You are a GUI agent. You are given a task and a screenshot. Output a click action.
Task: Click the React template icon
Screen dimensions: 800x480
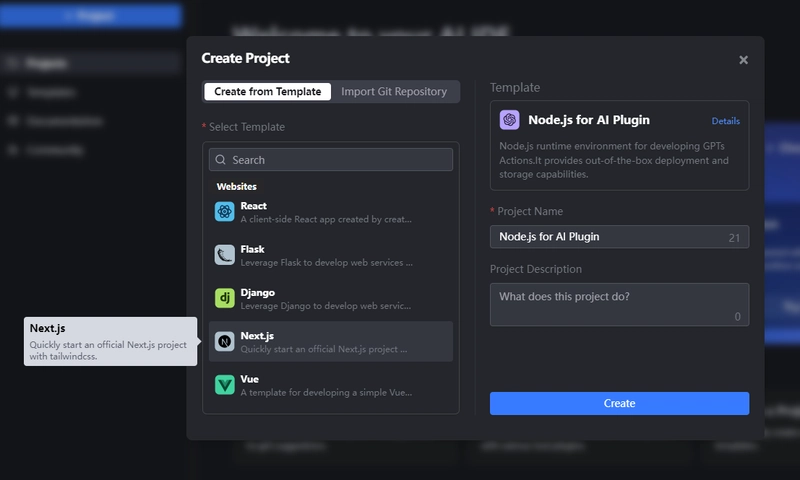[224, 211]
